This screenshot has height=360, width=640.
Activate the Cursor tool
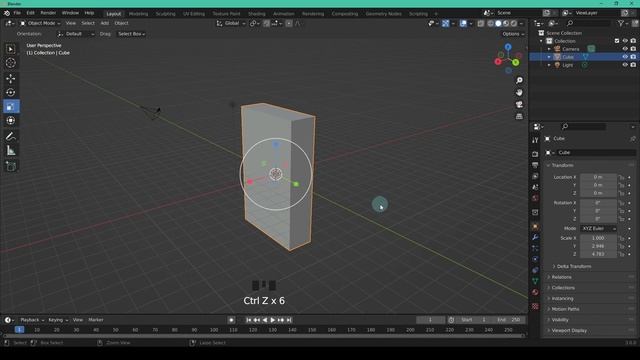tap(11, 63)
